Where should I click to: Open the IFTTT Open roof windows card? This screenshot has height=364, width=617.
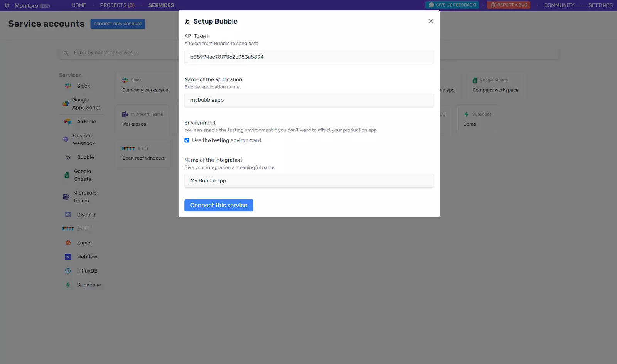pyautogui.click(x=143, y=153)
